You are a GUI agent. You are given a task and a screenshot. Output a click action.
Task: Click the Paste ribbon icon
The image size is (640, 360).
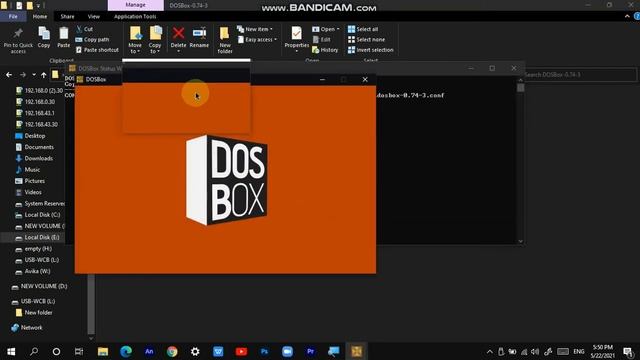63,38
